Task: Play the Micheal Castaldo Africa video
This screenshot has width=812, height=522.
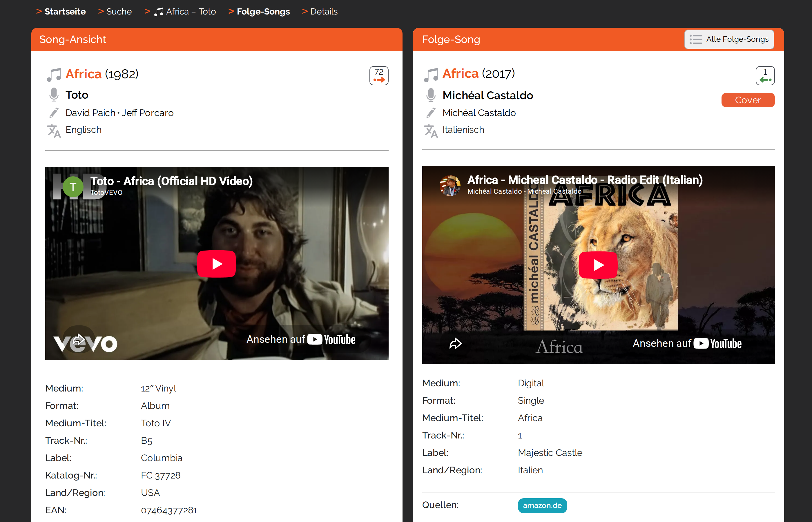Action: click(598, 265)
